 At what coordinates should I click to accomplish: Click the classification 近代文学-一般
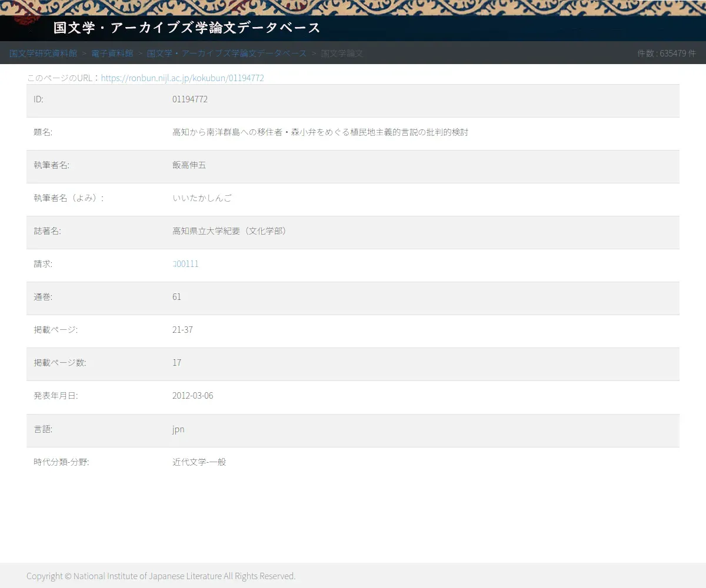[x=199, y=462]
